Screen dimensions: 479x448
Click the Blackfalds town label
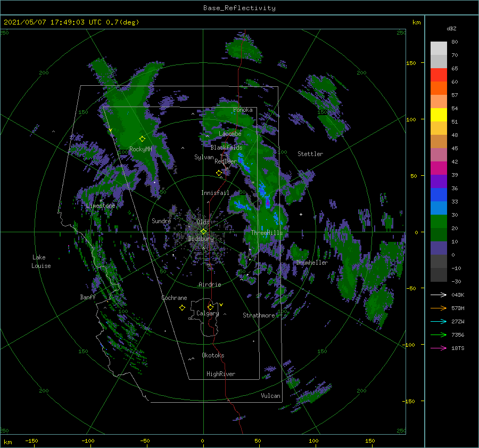[226, 148]
